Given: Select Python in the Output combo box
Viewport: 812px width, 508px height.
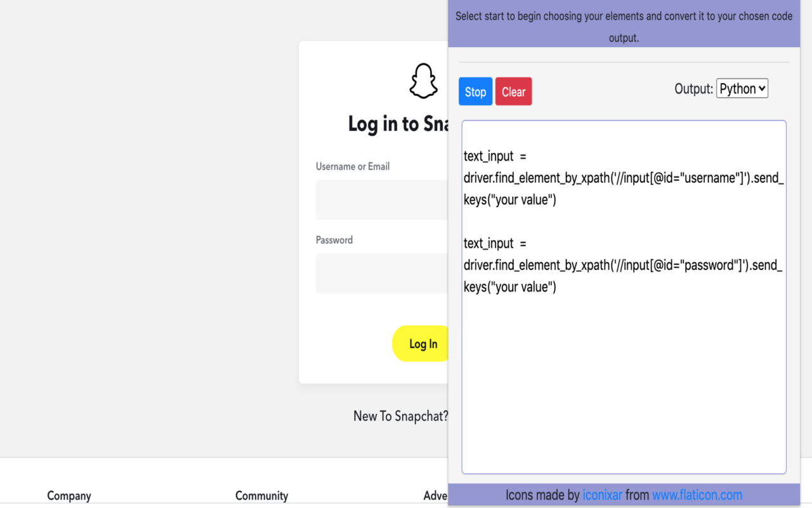Looking at the screenshot, I should [x=742, y=88].
